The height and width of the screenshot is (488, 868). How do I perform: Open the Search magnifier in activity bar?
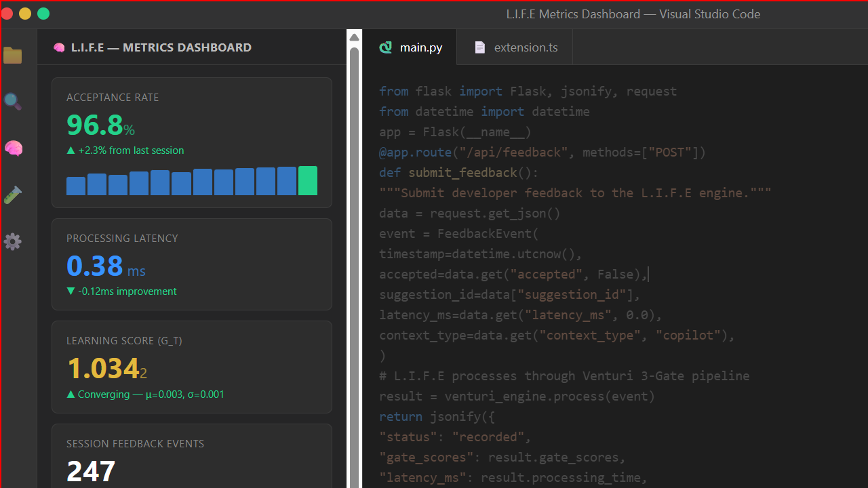[13, 102]
